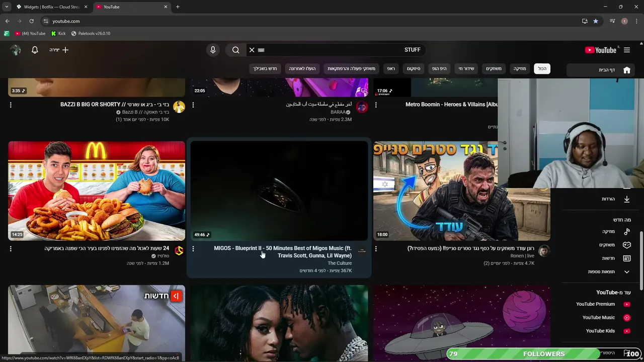Open options menu for the sniper game video
The width and height of the screenshot is (644, 362).
[x=376, y=249]
